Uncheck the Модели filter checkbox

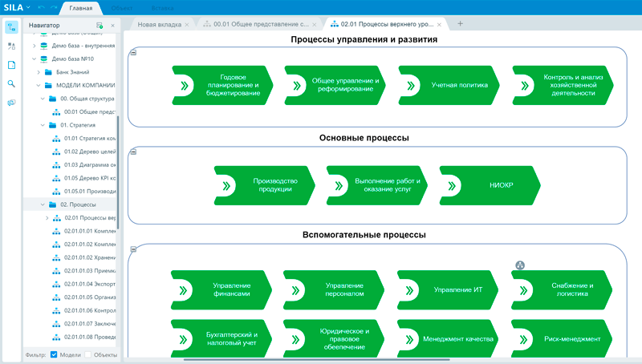(54, 354)
